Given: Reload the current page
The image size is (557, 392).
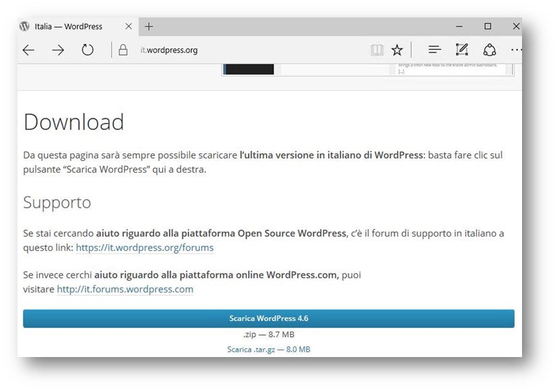Looking at the screenshot, I should point(87,50).
